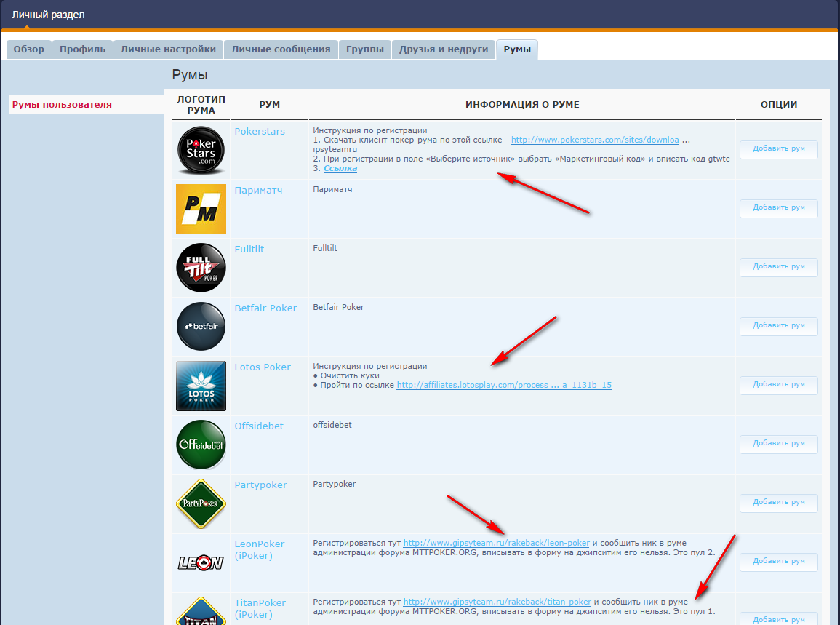This screenshot has width=840, height=625.
Task: Open the Partypoker room link
Action: tap(261, 485)
